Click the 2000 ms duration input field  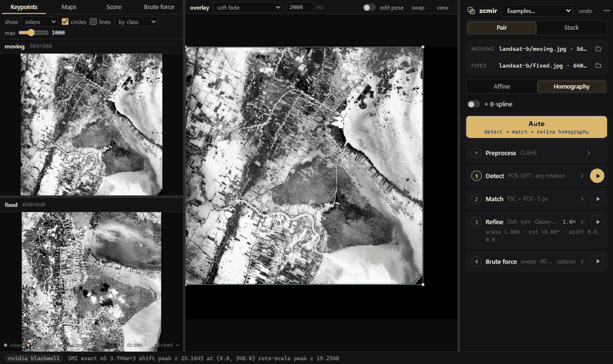(300, 8)
